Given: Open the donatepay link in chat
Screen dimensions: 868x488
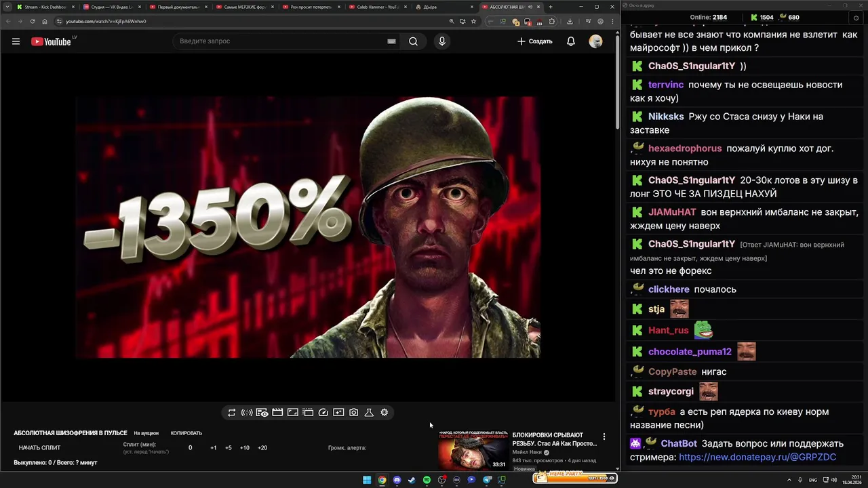Looking at the screenshot, I should (x=757, y=457).
